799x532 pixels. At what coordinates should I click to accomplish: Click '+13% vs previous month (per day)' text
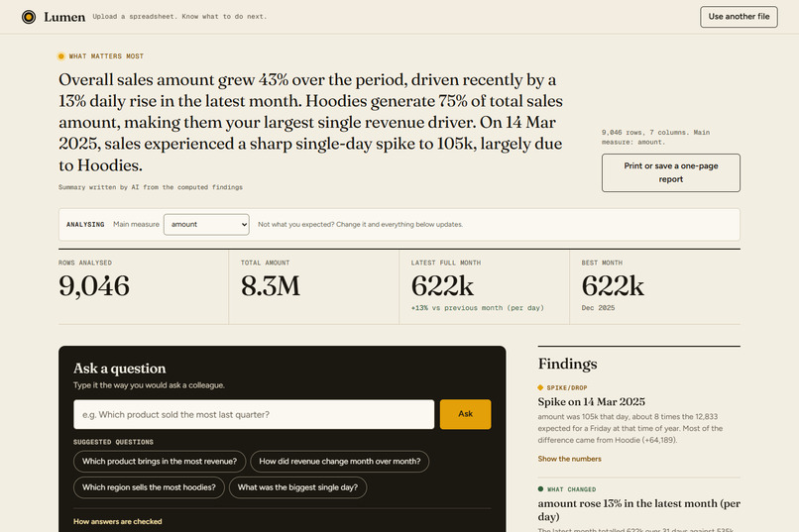click(x=478, y=308)
